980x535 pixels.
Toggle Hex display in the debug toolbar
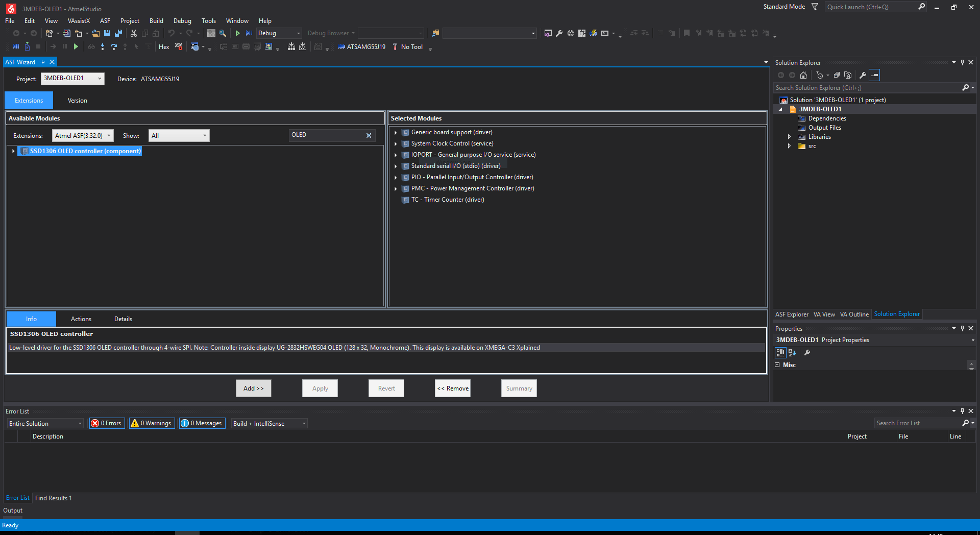pyautogui.click(x=164, y=47)
